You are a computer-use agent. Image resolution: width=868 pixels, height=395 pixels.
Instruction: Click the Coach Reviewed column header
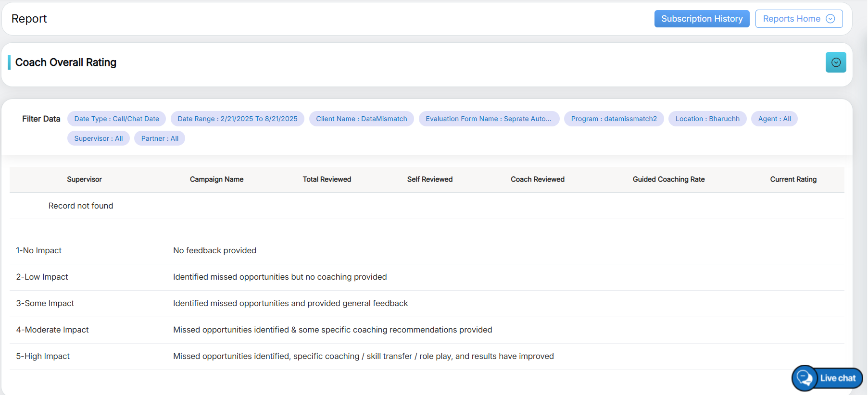pyautogui.click(x=537, y=179)
